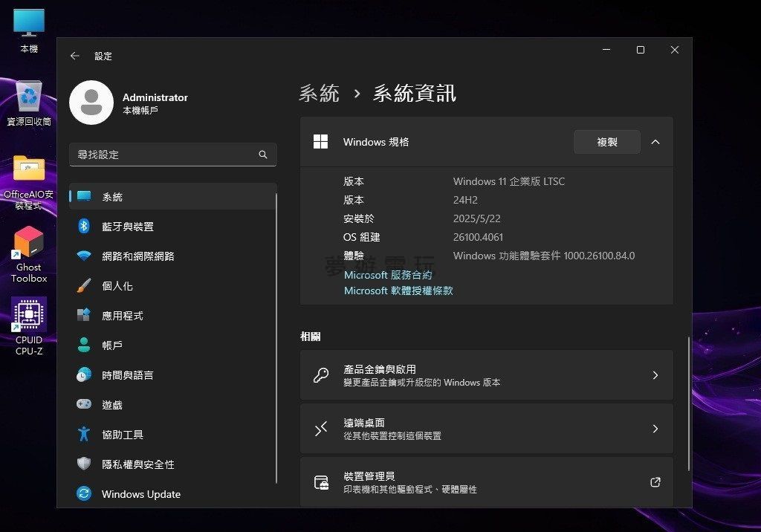
Task: Click the Windows Update icon in sidebar
Action: [84, 494]
